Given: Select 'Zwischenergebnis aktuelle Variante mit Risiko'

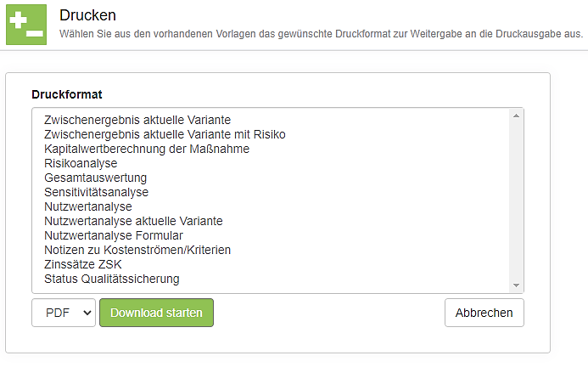Looking at the screenshot, I should (165, 134).
